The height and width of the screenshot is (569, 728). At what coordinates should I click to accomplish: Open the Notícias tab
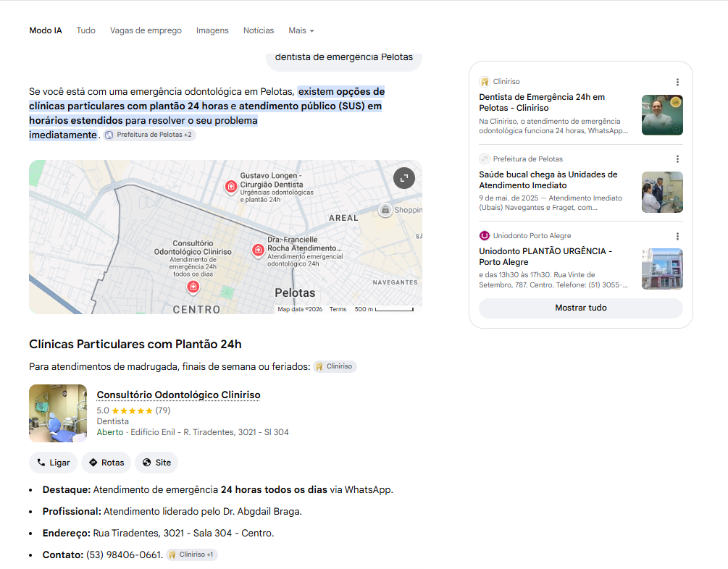[x=259, y=30]
